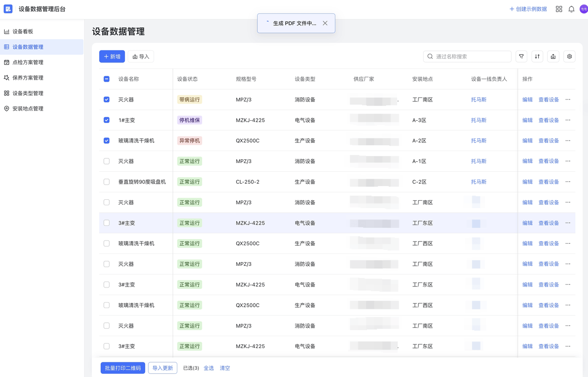
Task: Click the app logo icon in header
Action: click(8, 9)
